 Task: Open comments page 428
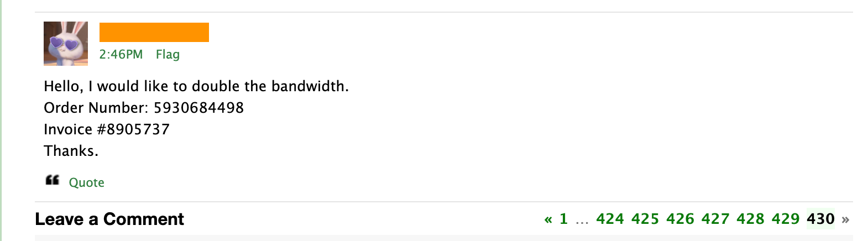click(x=751, y=219)
